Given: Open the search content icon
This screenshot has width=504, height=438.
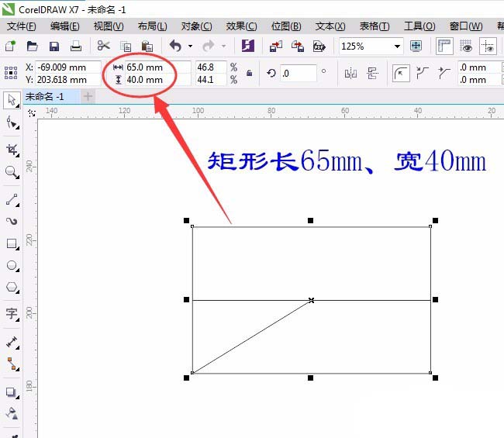Looking at the screenshot, I should [x=248, y=46].
